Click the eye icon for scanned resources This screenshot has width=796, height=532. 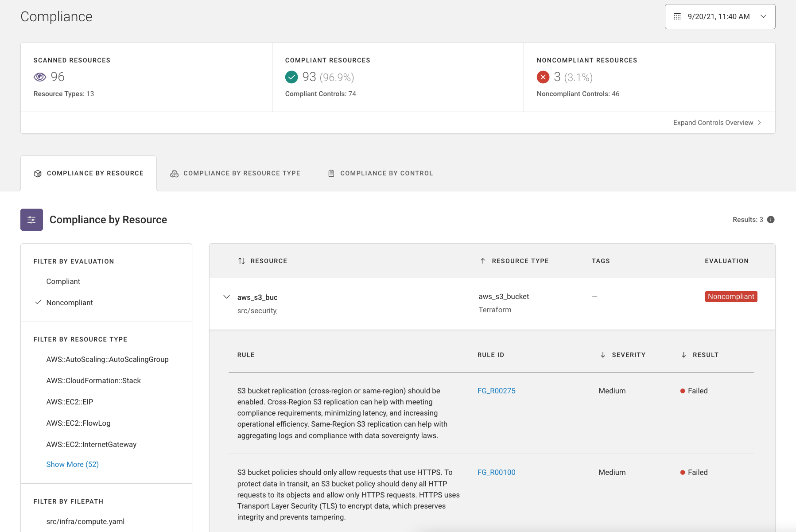coord(40,77)
